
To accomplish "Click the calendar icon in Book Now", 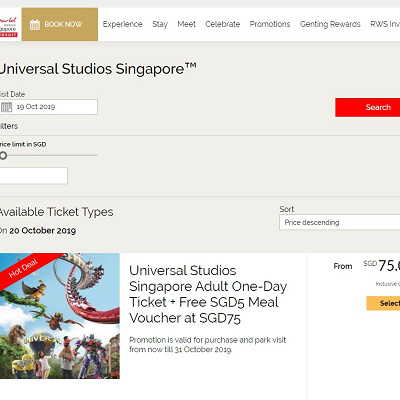I will 35,24.
